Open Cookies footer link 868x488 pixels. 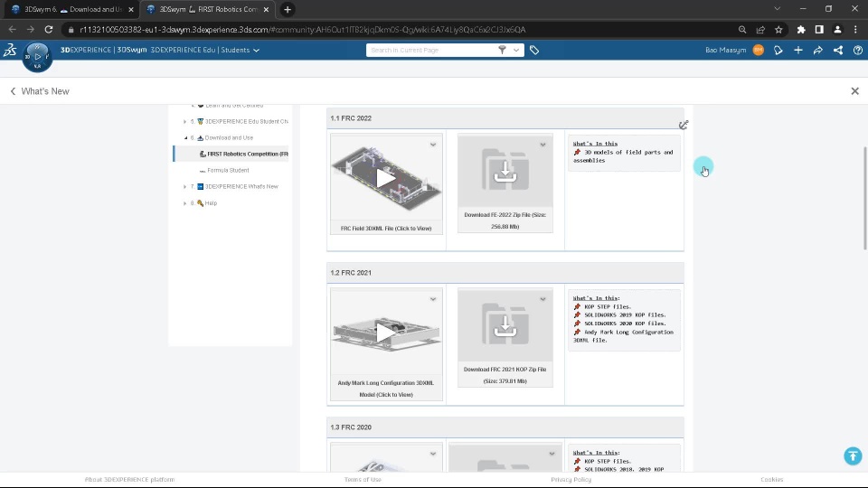pyautogui.click(x=771, y=479)
